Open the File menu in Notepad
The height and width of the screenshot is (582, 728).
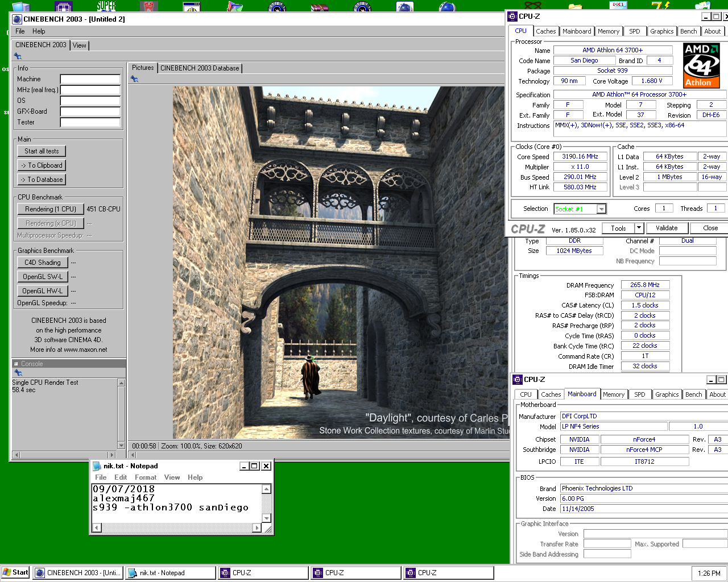(x=101, y=477)
